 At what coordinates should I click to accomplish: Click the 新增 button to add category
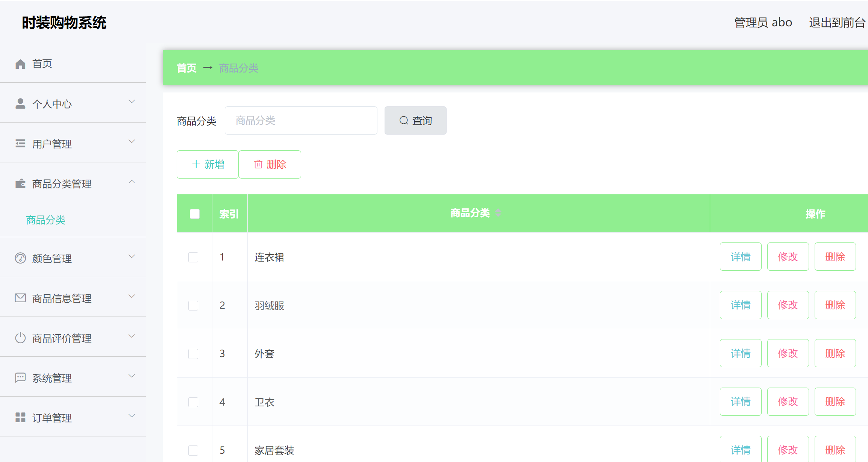(x=208, y=164)
